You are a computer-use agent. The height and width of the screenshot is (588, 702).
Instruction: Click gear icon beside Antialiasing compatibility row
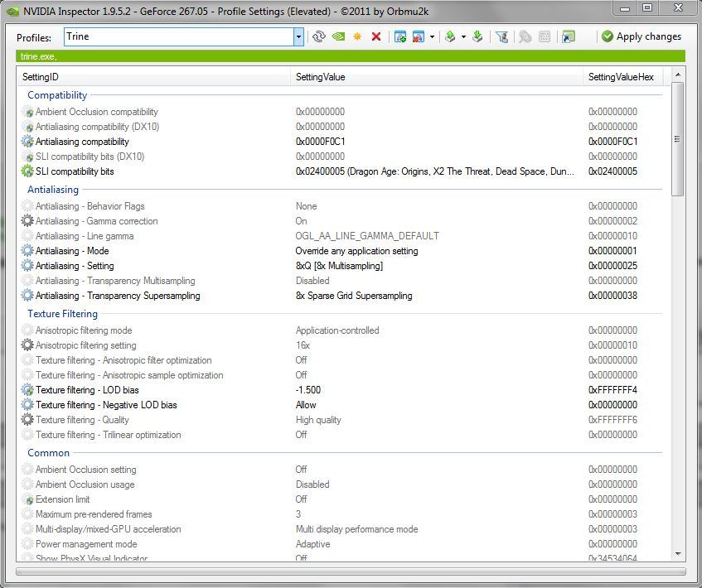click(x=27, y=142)
